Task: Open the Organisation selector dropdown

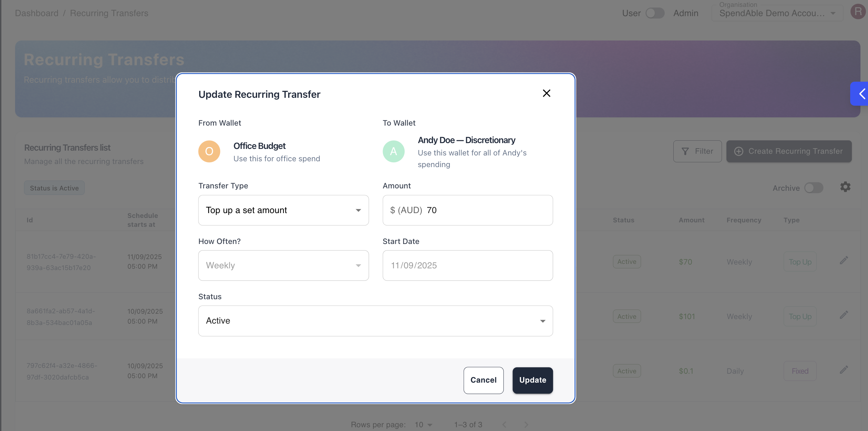Action: tap(777, 13)
